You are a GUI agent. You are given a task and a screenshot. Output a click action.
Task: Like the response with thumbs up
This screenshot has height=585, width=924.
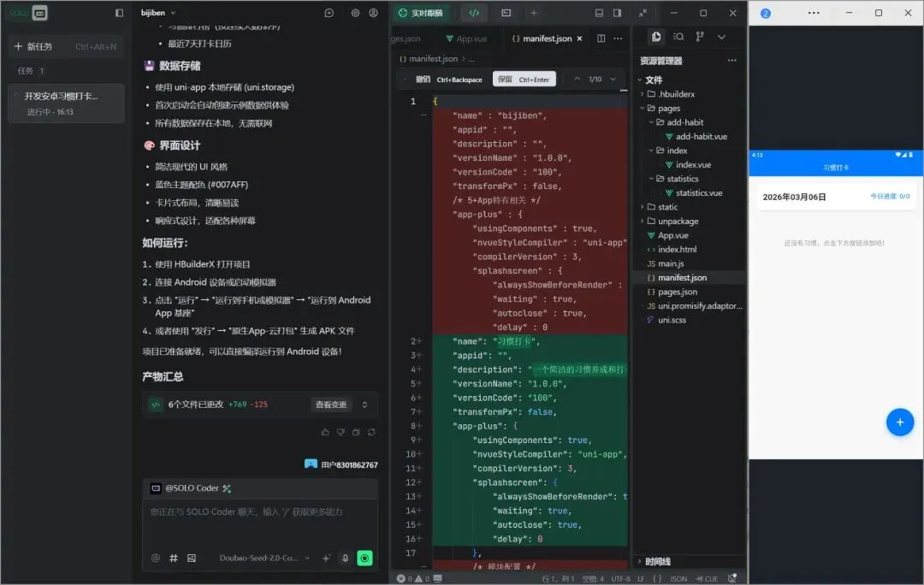(x=325, y=432)
